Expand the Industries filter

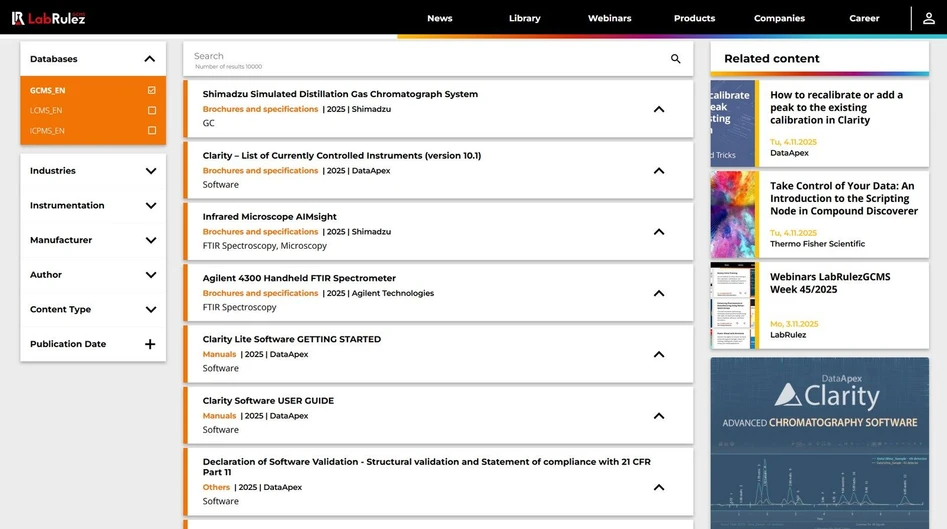(x=150, y=171)
